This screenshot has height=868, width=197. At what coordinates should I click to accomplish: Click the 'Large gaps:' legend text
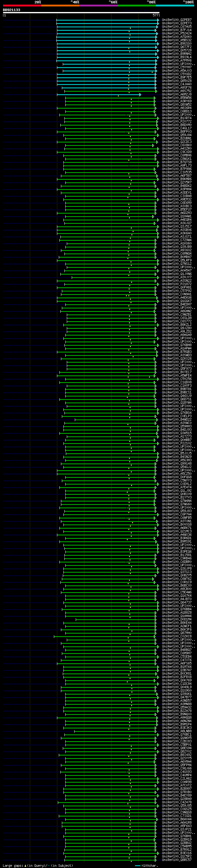[13, 866]
